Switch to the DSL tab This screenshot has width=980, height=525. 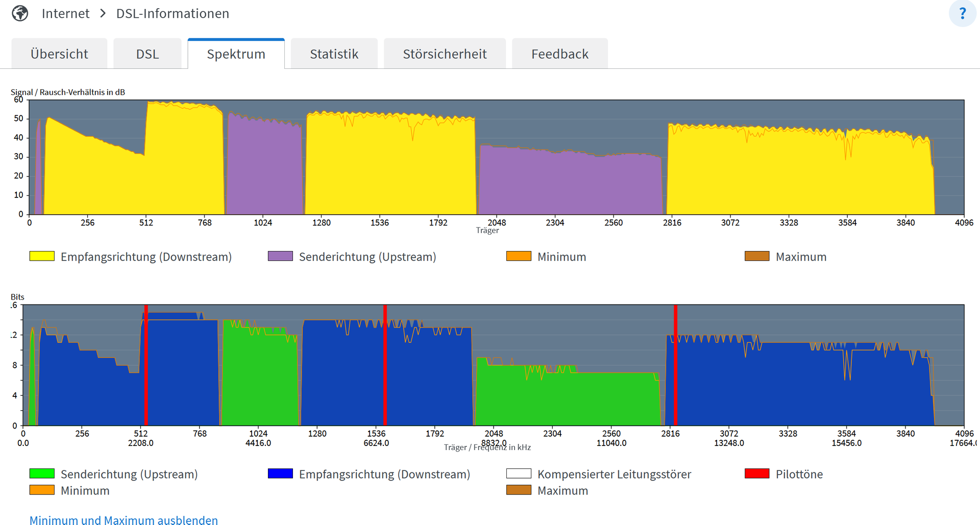pos(148,54)
